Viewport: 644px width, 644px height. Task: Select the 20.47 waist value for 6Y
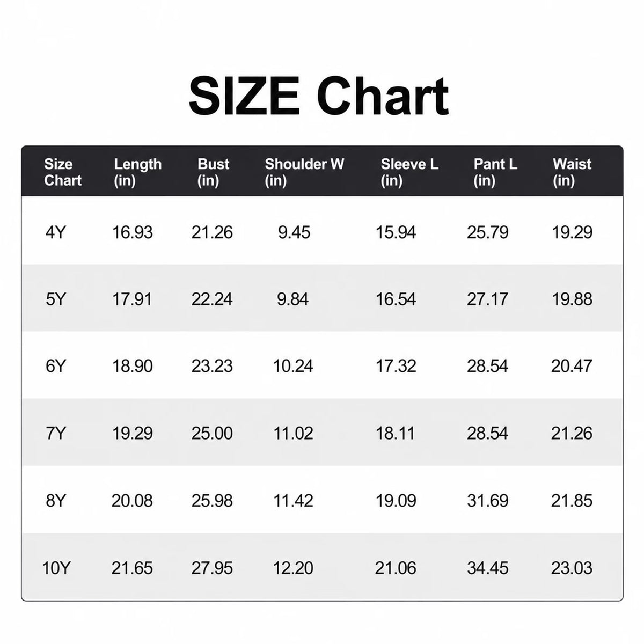pos(572,366)
